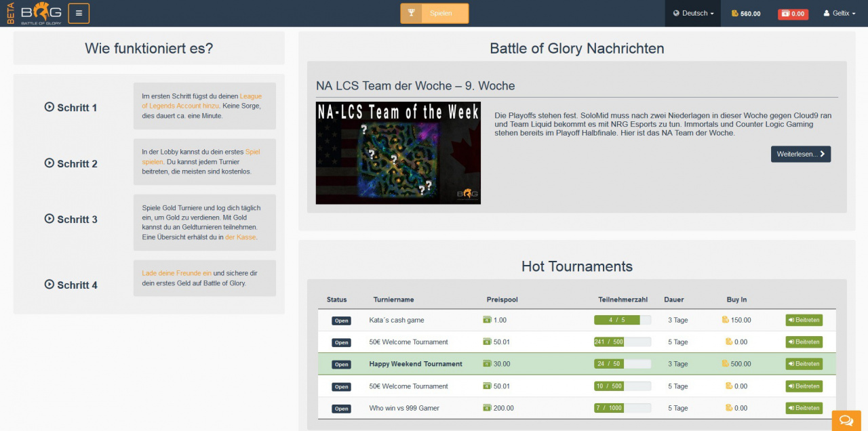Click the gold coin icon beside buy-in 500.00
Viewport: 868px width, 431px height.
point(726,364)
